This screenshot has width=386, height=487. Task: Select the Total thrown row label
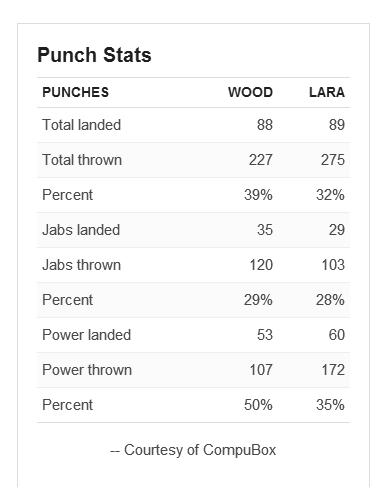click(82, 160)
